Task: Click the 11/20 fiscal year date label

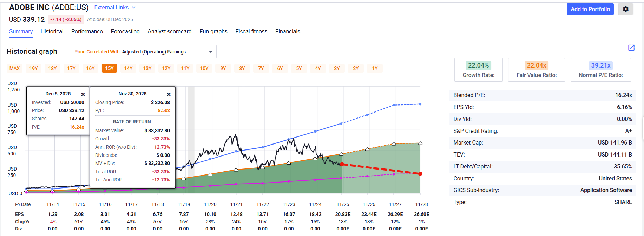Action: point(210,204)
